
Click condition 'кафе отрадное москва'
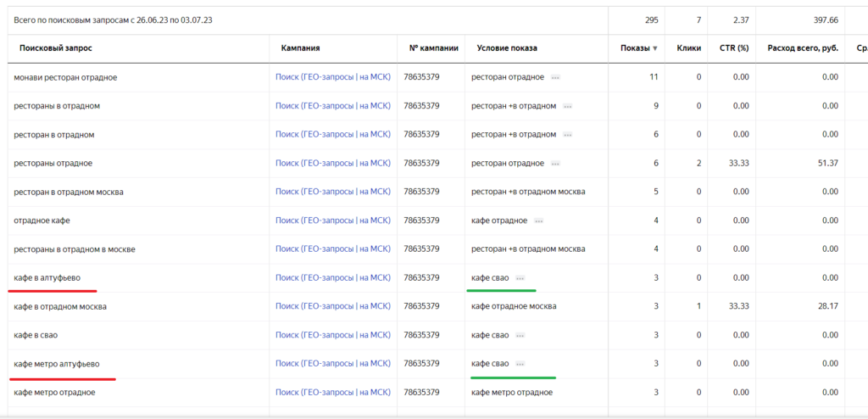pyautogui.click(x=514, y=306)
